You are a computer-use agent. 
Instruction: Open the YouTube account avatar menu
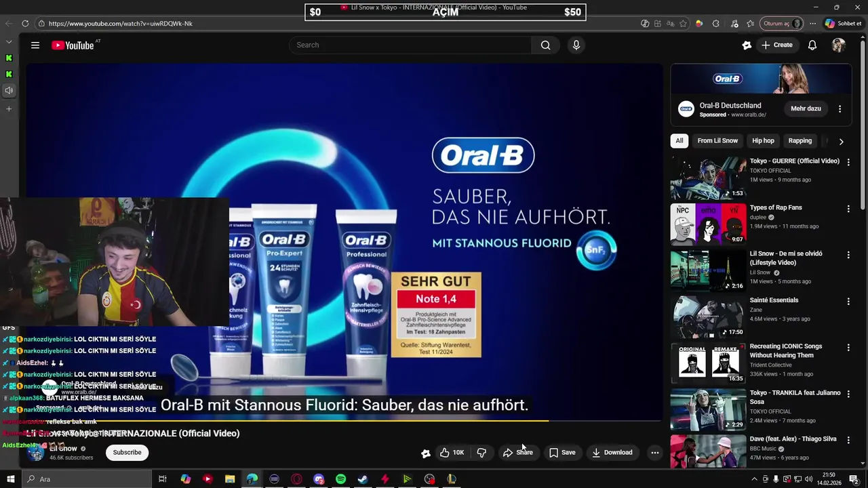(x=839, y=45)
